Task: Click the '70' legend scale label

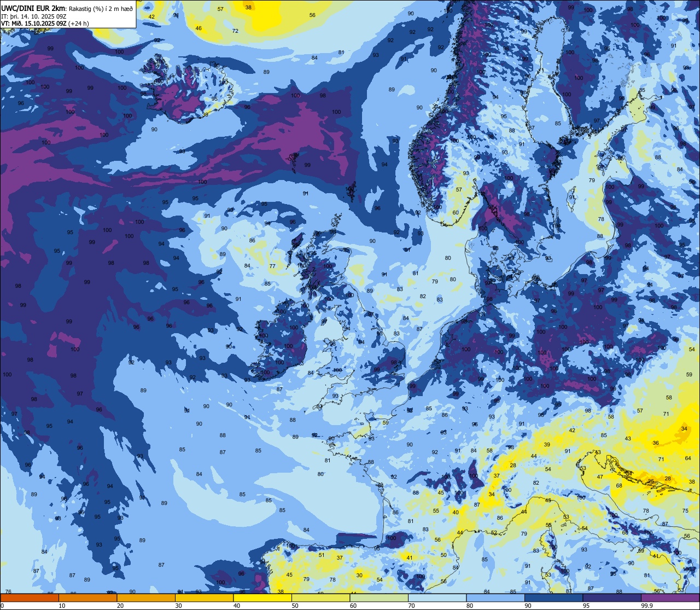Action: click(x=411, y=606)
